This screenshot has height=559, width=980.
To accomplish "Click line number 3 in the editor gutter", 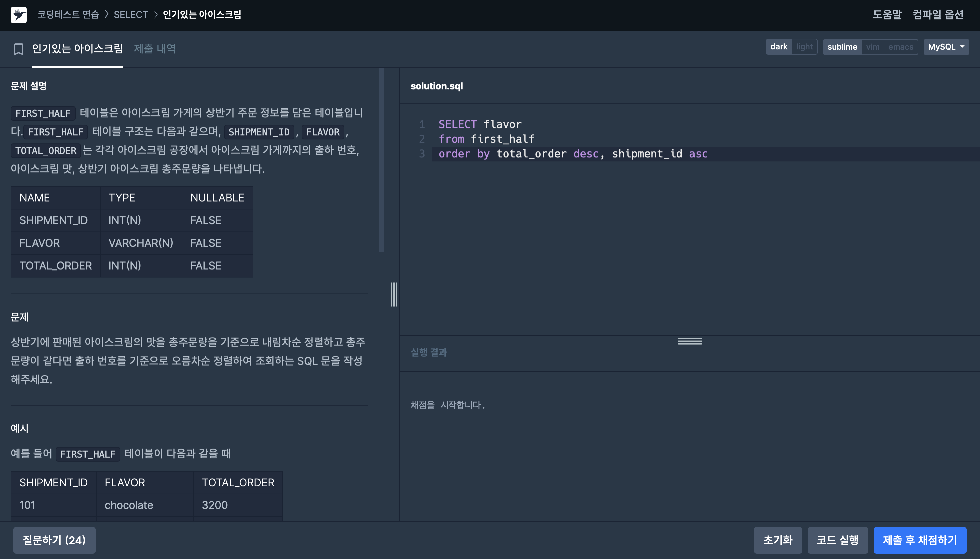I will click(x=422, y=153).
